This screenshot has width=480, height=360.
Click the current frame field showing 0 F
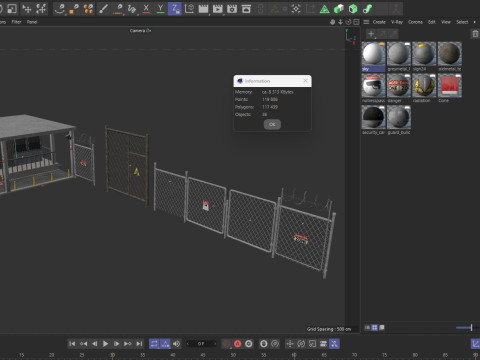pyautogui.click(x=201, y=344)
